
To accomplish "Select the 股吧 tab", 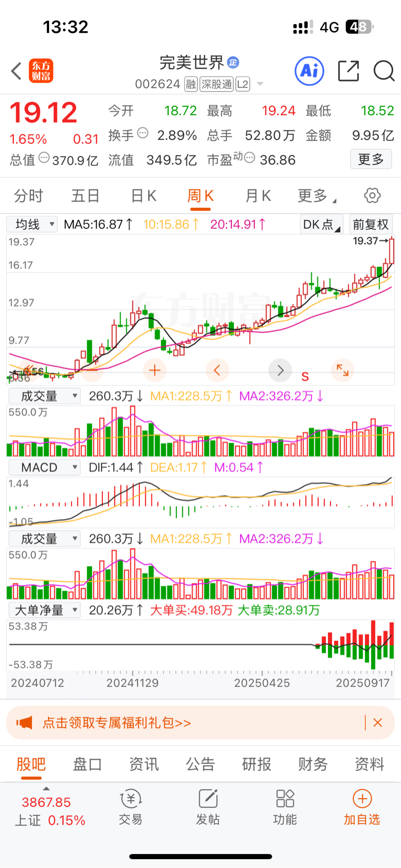I will click(31, 764).
